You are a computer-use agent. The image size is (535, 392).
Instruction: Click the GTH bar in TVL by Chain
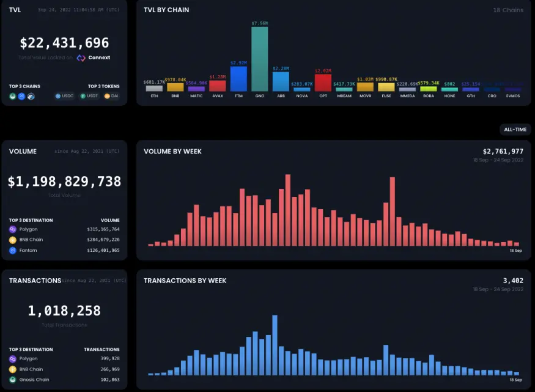[x=471, y=90]
